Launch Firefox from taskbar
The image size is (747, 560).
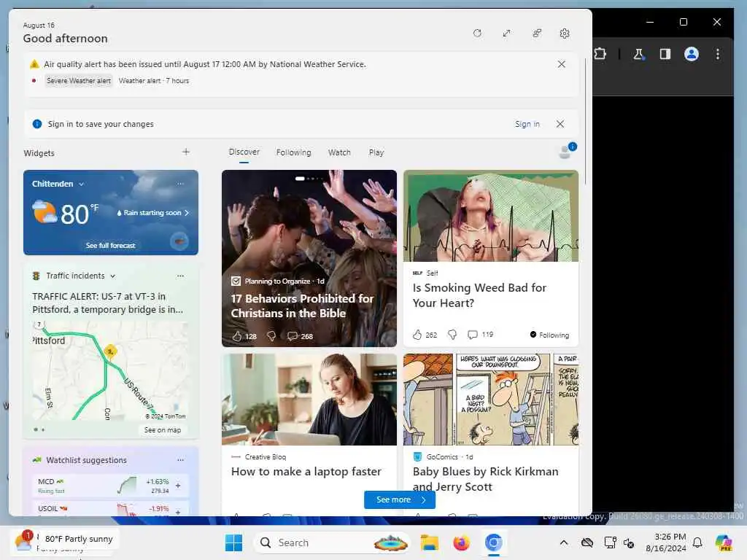click(x=461, y=542)
